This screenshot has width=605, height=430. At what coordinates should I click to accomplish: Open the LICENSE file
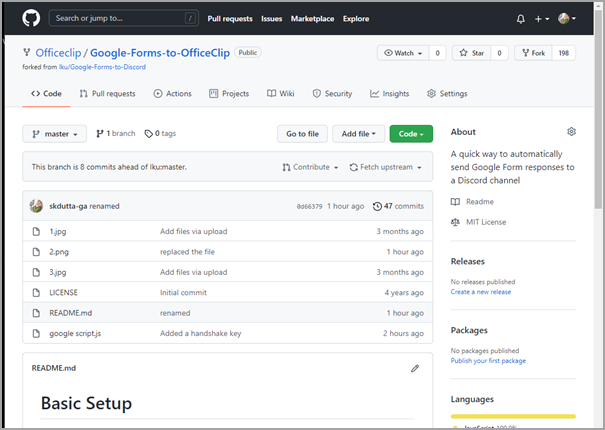coord(63,293)
